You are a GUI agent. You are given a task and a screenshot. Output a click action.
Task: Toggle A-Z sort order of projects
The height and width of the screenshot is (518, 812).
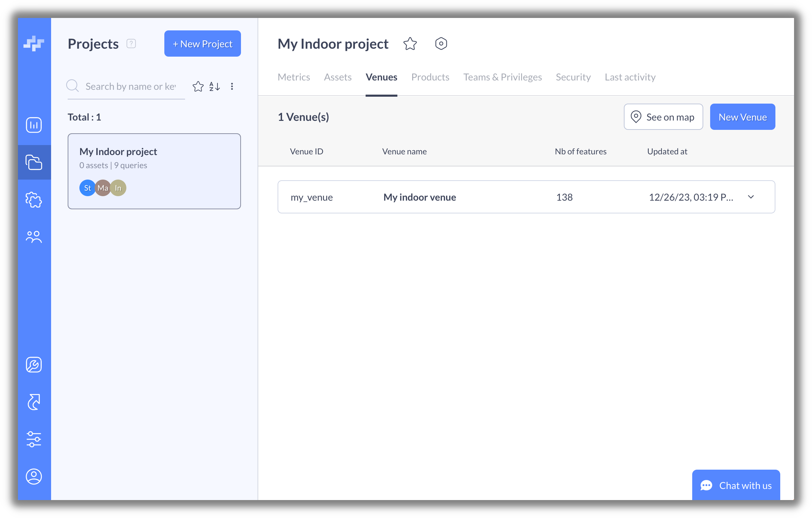(214, 86)
